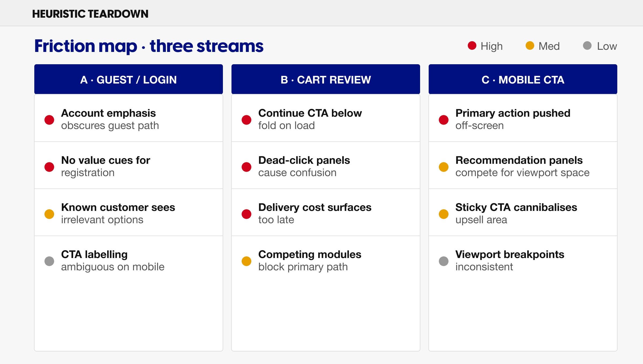Select the Med severity legend amber swatch
The image size is (643, 364).
point(530,45)
